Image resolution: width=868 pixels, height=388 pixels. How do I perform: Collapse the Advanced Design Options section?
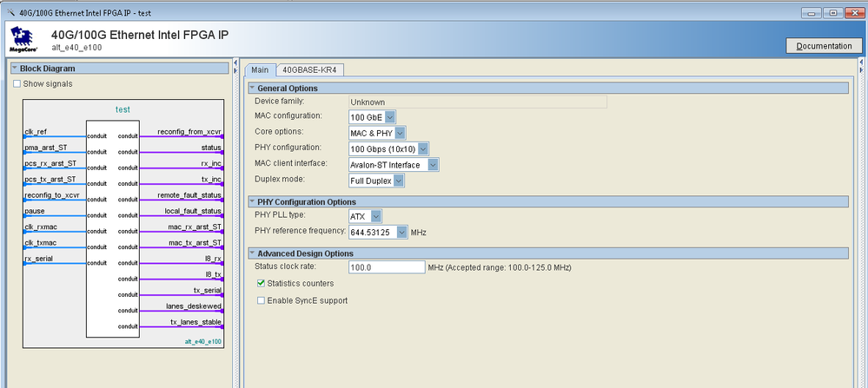252,253
